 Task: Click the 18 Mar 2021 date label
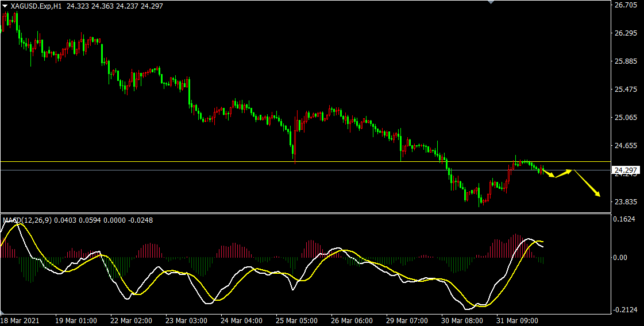coord(20,320)
